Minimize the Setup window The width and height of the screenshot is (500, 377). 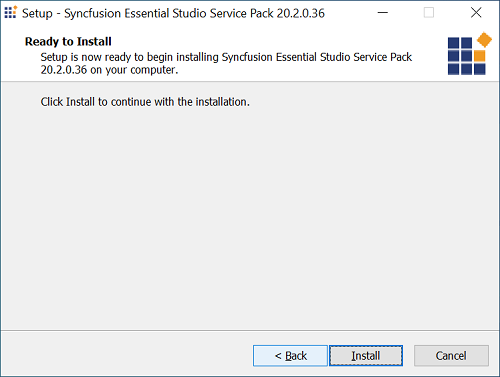tap(383, 13)
